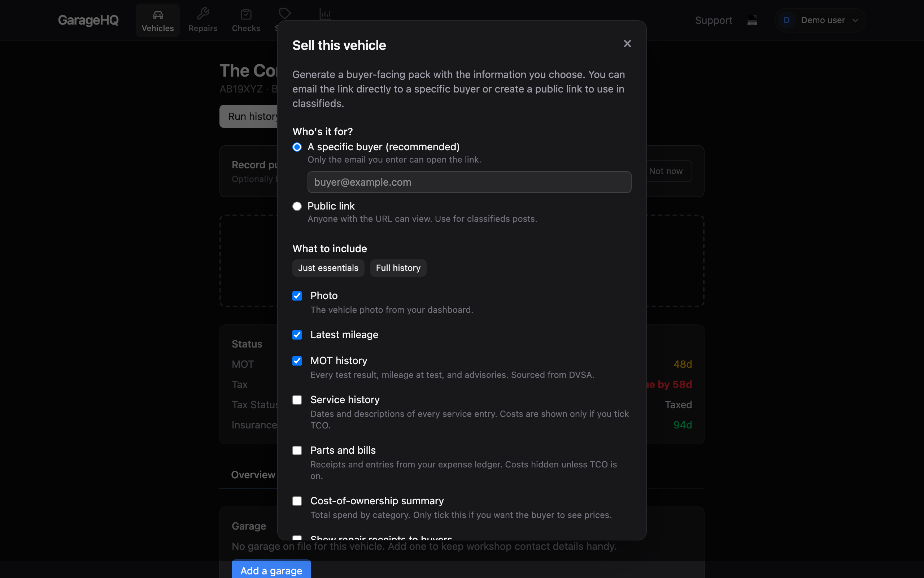Uncheck the MOT history checkbox
The height and width of the screenshot is (578, 924).
(297, 361)
